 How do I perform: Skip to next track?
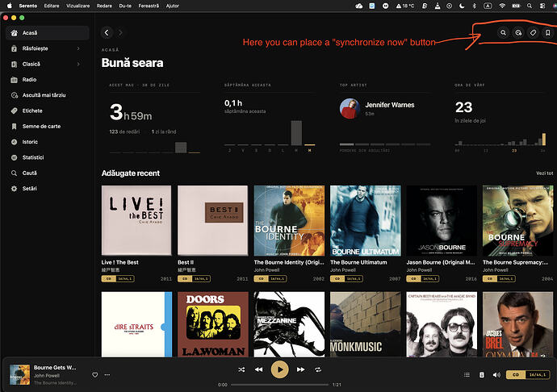click(x=300, y=369)
